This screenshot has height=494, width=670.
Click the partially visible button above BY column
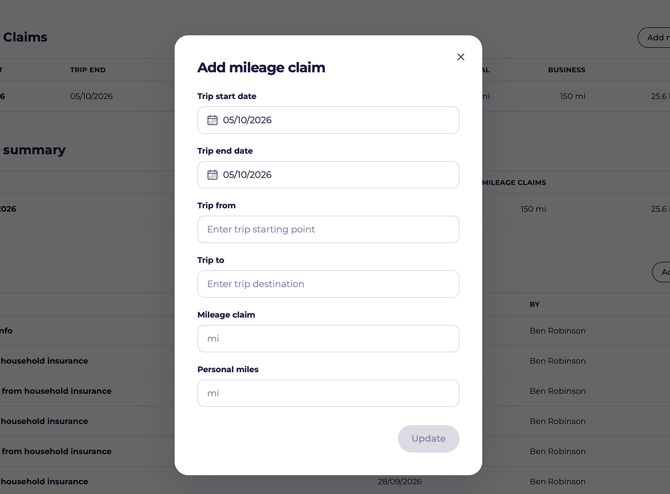click(x=661, y=272)
